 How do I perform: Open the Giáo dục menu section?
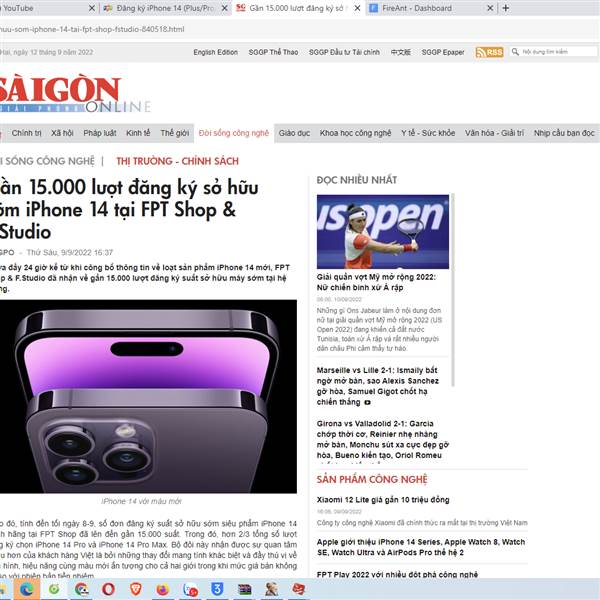pyautogui.click(x=294, y=133)
